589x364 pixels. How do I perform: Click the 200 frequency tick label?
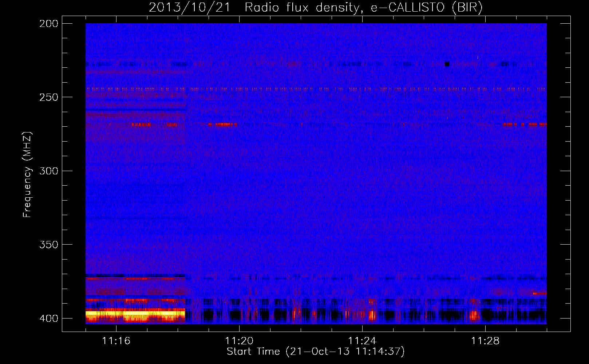coord(49,23)
